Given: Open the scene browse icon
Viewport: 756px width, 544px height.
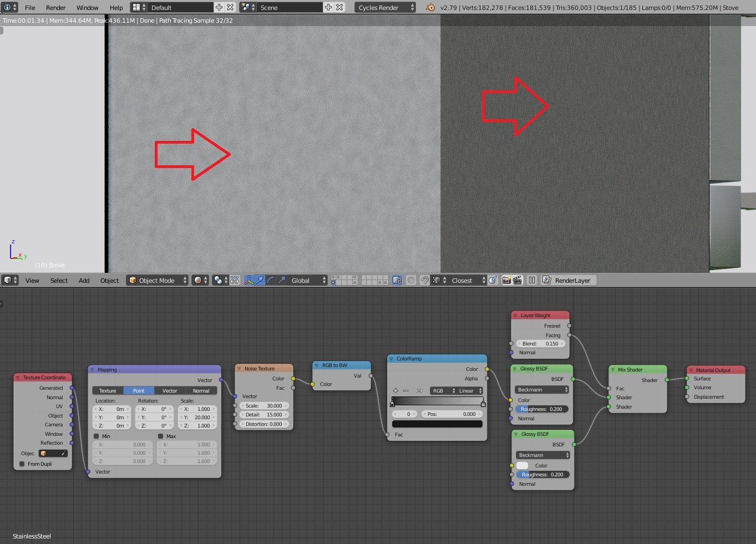Looking at the screenshot, I should [248, 7].
